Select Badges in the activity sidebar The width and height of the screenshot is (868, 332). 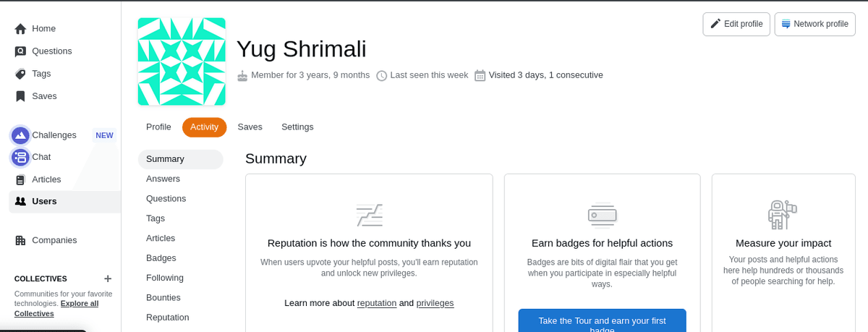(161, 258)
